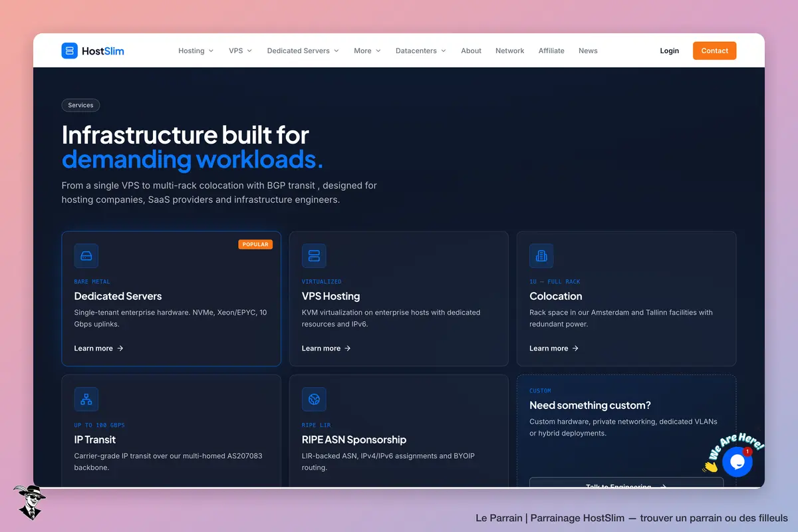
Task: Click the IP Transit network icon
Action: click(86, 399)
